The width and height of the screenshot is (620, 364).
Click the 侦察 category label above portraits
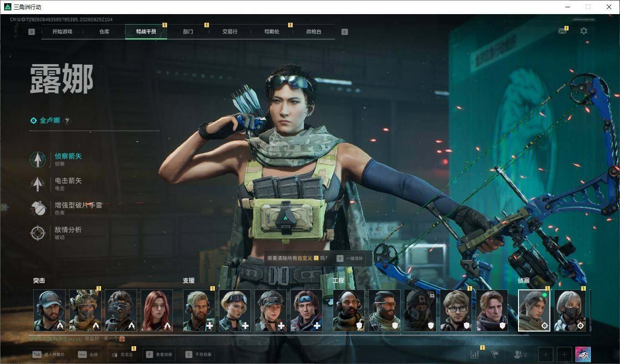click(x=523, y=281)
